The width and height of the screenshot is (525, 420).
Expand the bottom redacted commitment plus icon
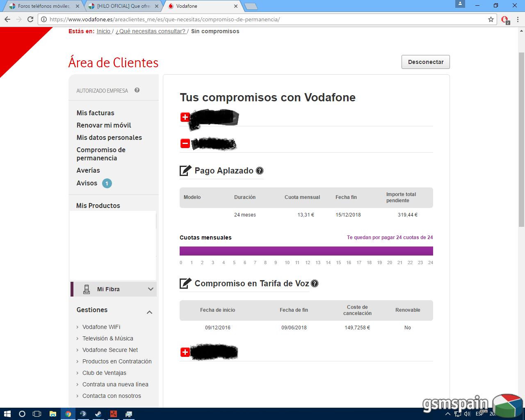(185, 352)
